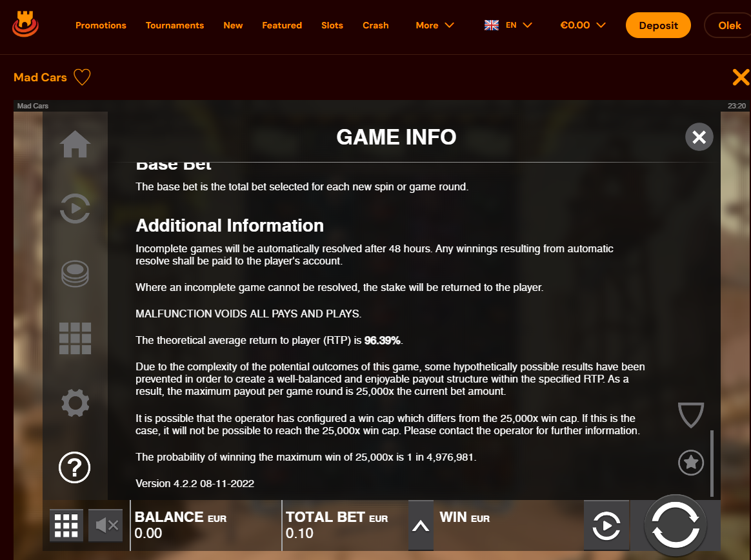Add Mad Cars to favorites with heart
The image size is (751, 560).
tap(82, 77)
